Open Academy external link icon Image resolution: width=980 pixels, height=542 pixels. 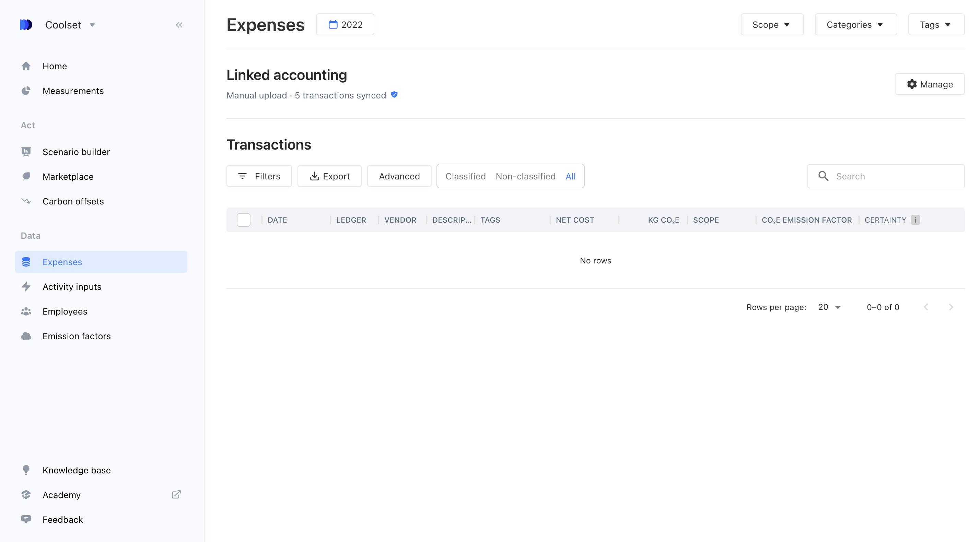coord(176,494)
